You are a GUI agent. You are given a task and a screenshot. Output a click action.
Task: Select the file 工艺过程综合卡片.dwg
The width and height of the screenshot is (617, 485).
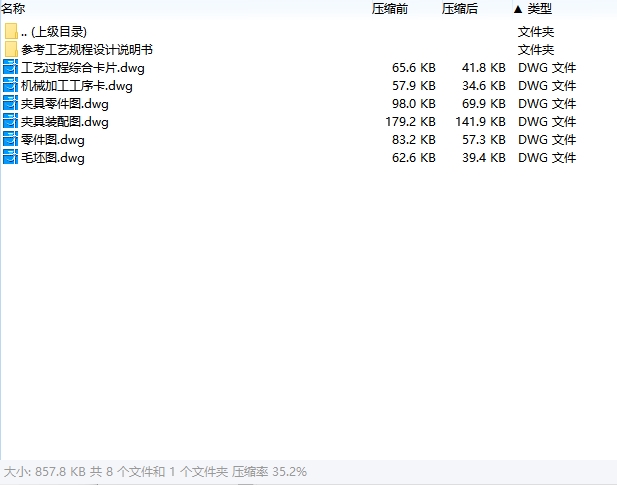coord(83,68)
